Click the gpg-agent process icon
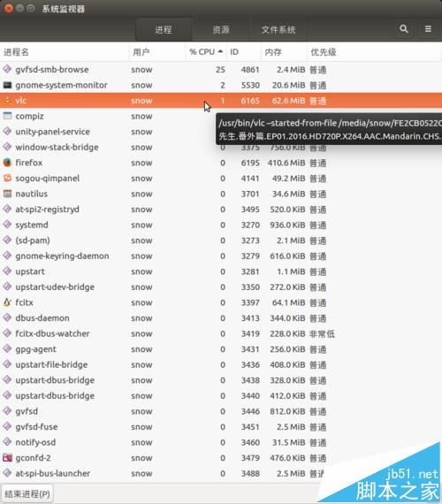This screenshot has height=504, width=442. (7, 348)
